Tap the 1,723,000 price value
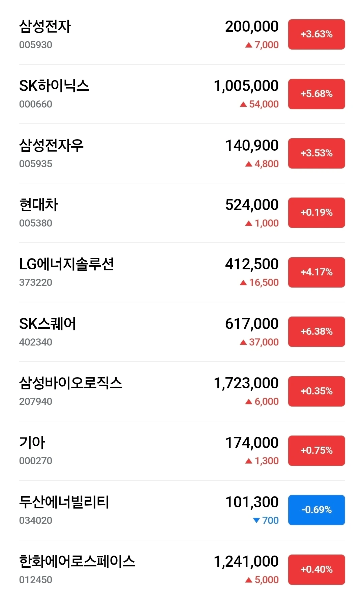This screenshot has height=596, width=364. point(246,383)
